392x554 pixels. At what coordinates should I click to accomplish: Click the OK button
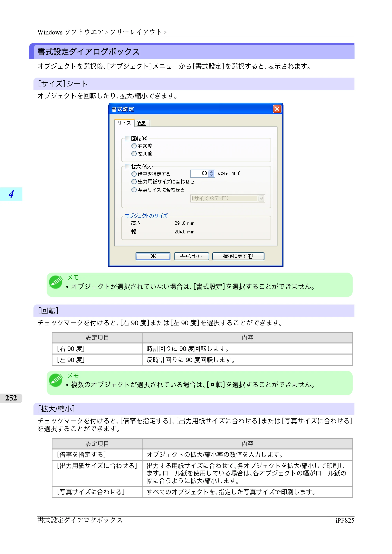point(153,256)
